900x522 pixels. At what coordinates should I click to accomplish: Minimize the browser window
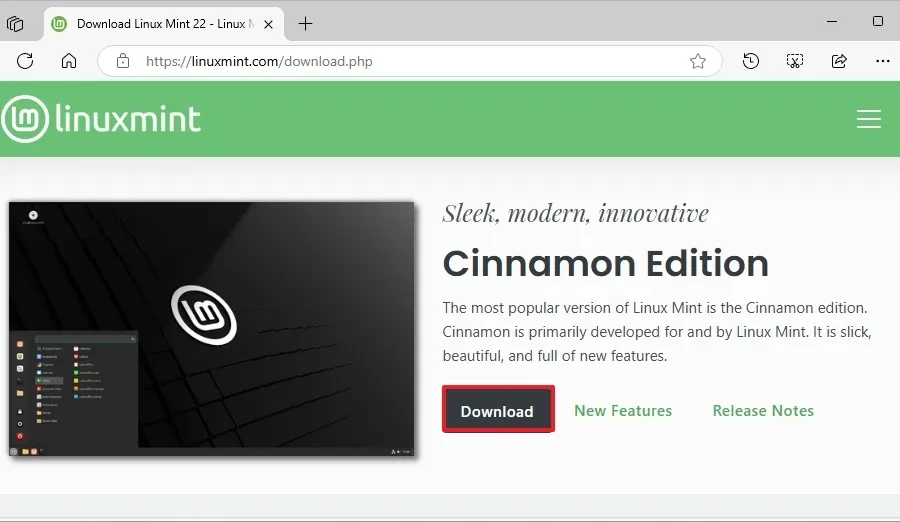point(832,21)
